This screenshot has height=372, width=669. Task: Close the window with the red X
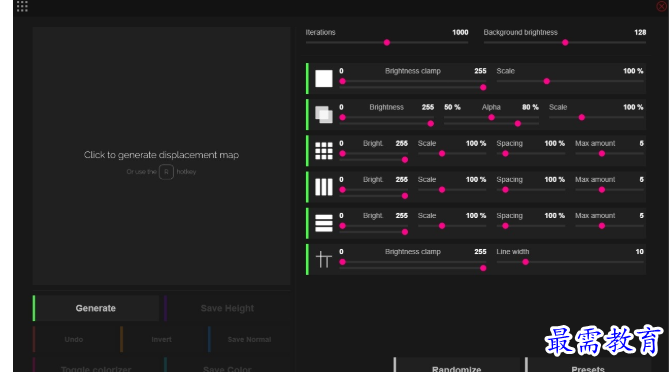pos(662,6)
